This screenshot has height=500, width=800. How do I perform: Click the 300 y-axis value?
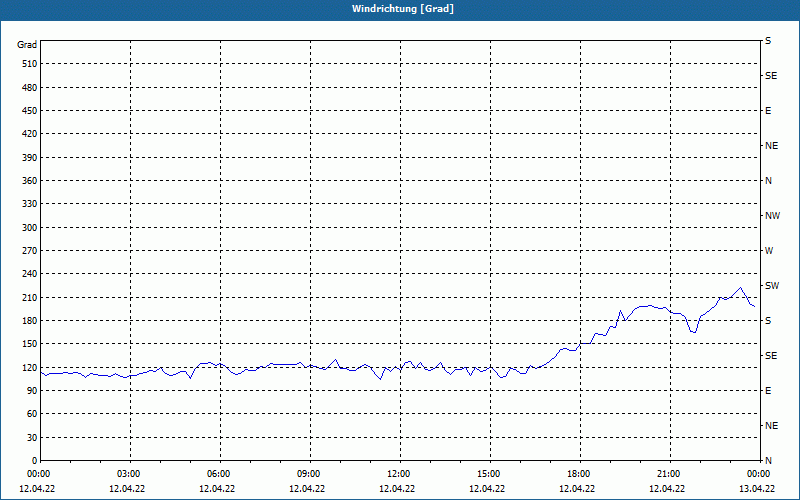pyautogui.click(x=30, y=228)
